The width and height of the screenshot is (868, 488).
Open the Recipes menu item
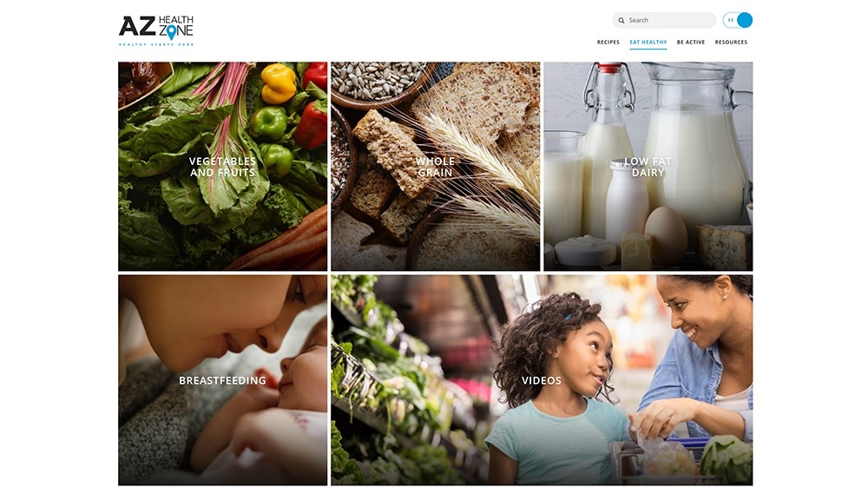click(x=608, y=42)
